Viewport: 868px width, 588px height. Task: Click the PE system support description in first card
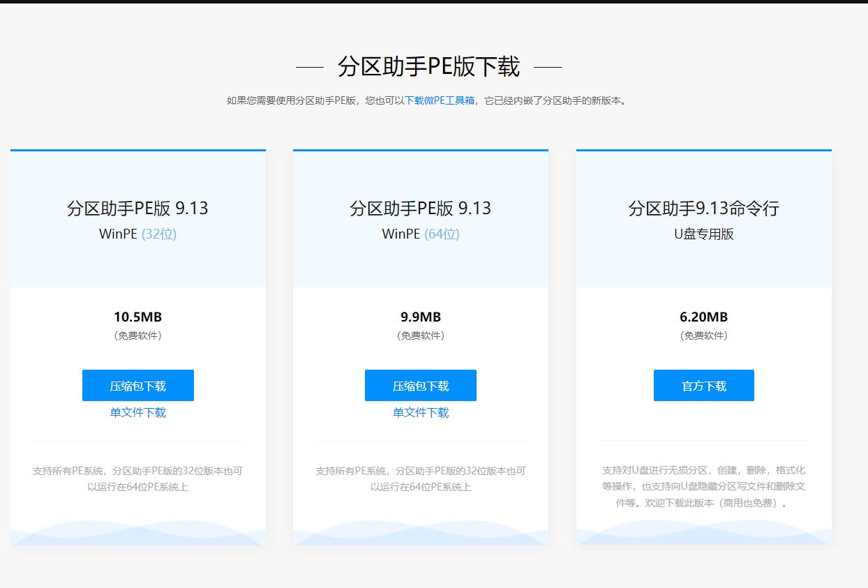(x=137, y=478)
